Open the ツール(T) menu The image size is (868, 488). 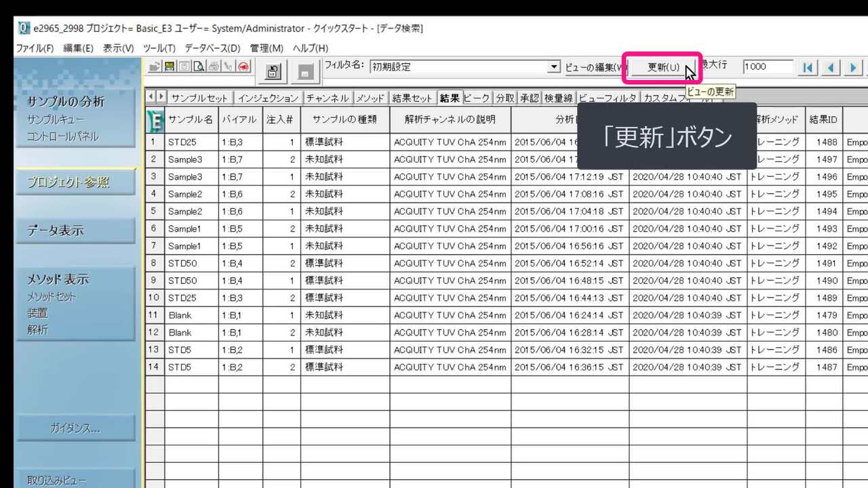(159, 48)
